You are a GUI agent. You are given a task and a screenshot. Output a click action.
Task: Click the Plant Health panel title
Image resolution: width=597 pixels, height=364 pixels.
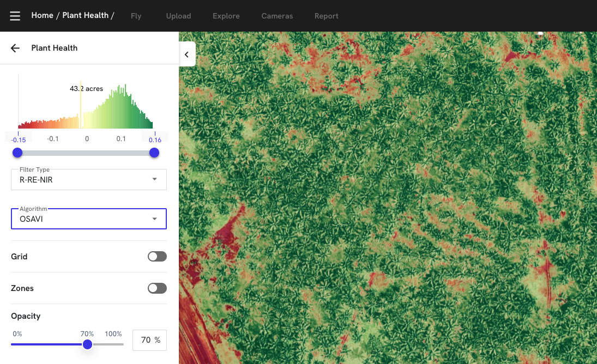tap(55, 48)
